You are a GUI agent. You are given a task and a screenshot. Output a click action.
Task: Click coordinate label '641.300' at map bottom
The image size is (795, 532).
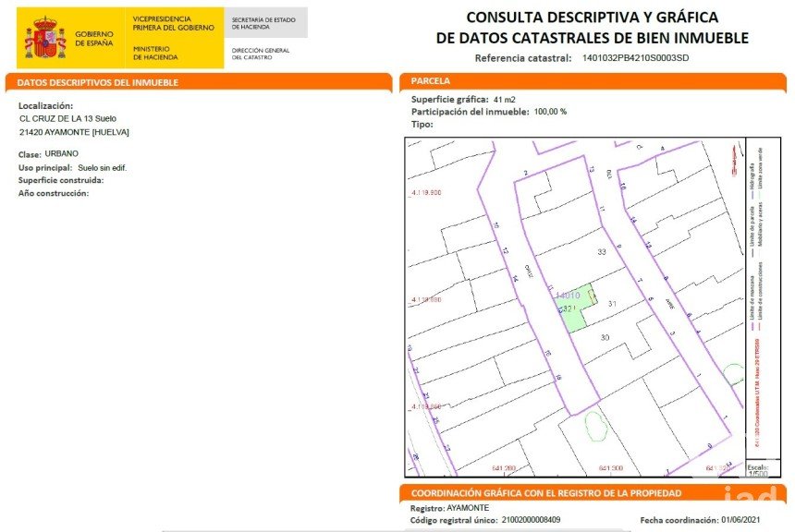[610, 468]
